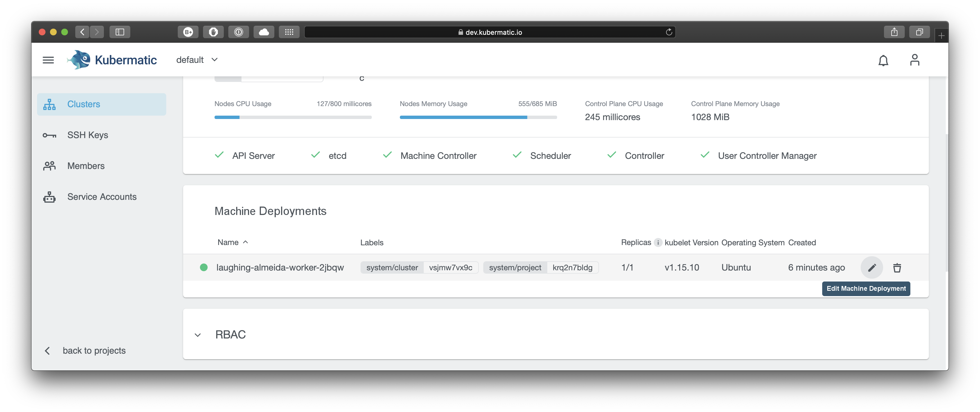This screenshot has width=980, height=412.
Task: Open the hamburger navigation menu
Action: pyautogui.click(x=48, y=60)
